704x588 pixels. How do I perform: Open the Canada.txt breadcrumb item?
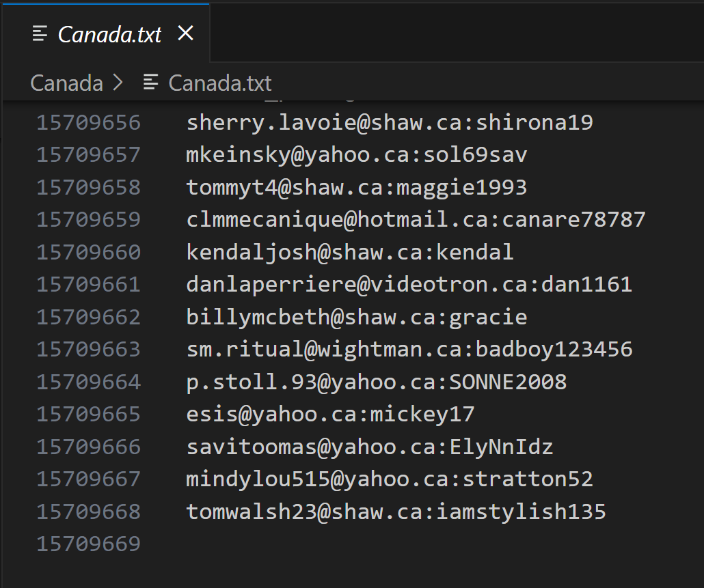(x=219, y=83)
